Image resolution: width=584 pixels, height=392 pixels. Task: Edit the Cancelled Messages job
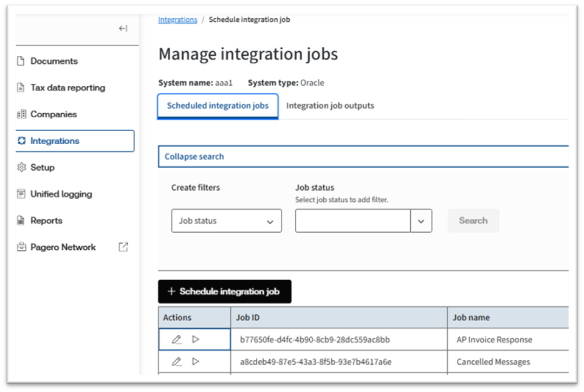(176, 362)
